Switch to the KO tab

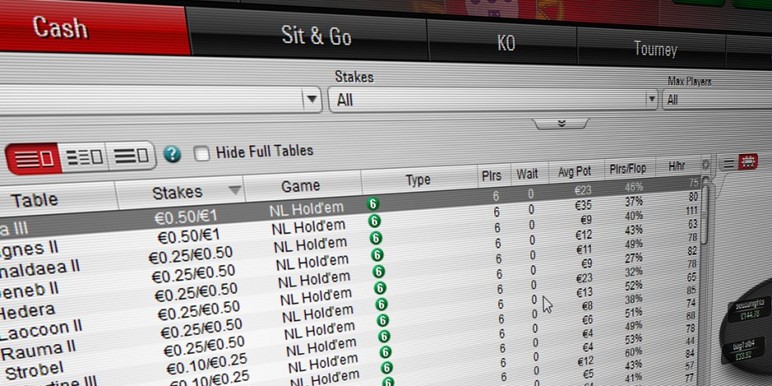click(x=506, y=43)
